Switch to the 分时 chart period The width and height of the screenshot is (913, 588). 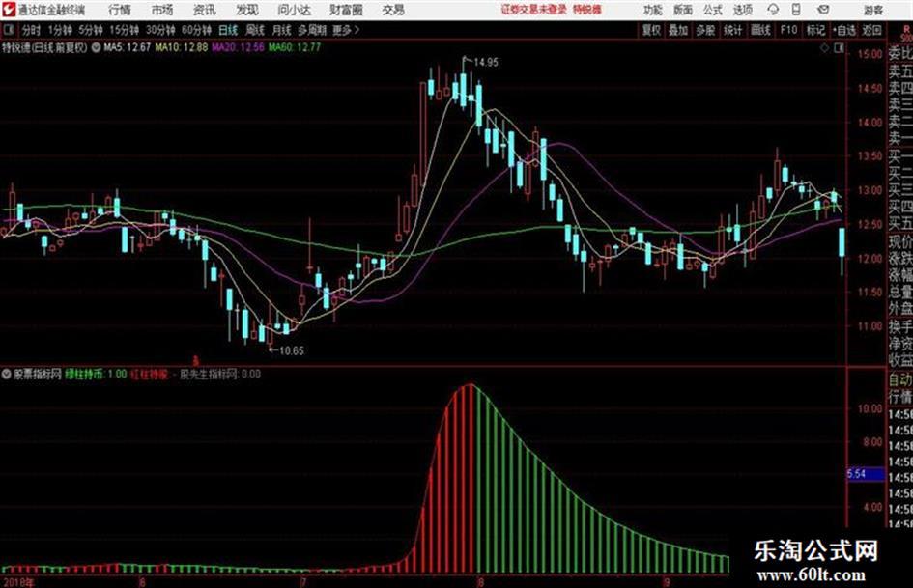coord(32,30)
